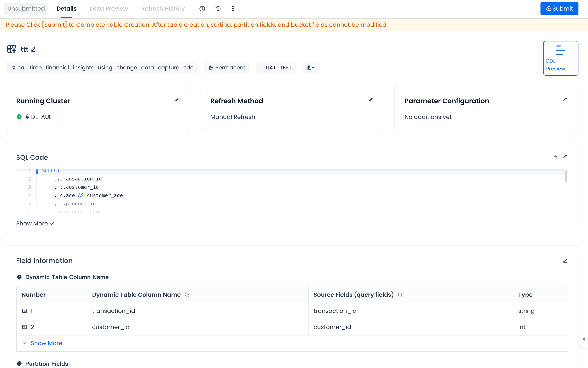Switch to the Data Preview tab
This screenshot has height=368, width=588.
(x=109, y=9)
